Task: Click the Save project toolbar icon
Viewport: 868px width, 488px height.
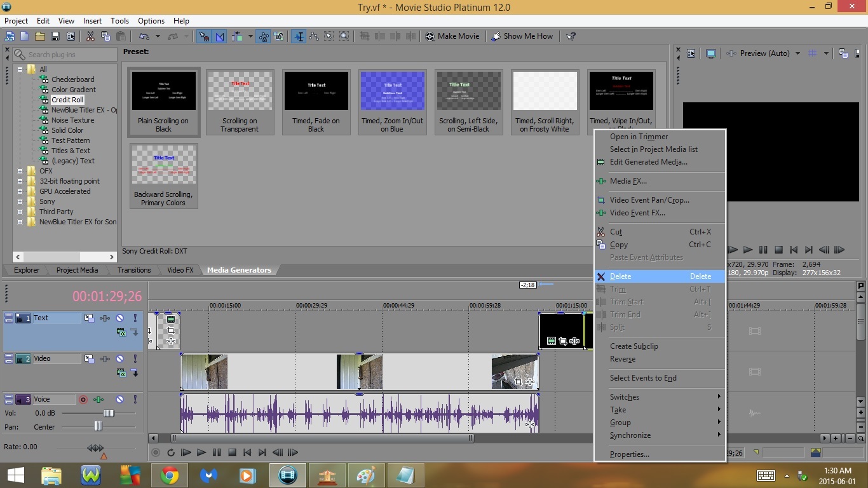Action: pyautogui.click(x=55, y=36)
